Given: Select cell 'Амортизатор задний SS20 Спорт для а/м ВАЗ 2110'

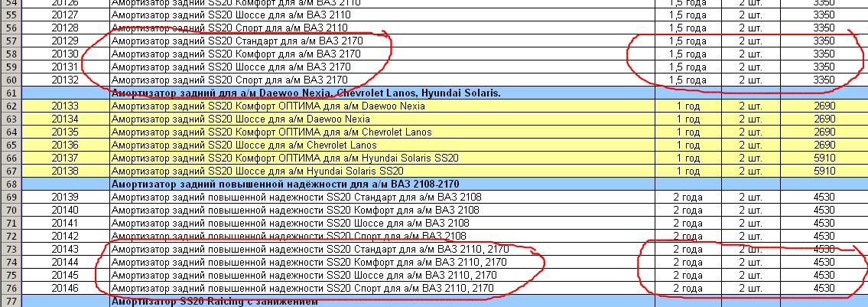Looking at the screenshot, I should point(382,28).
